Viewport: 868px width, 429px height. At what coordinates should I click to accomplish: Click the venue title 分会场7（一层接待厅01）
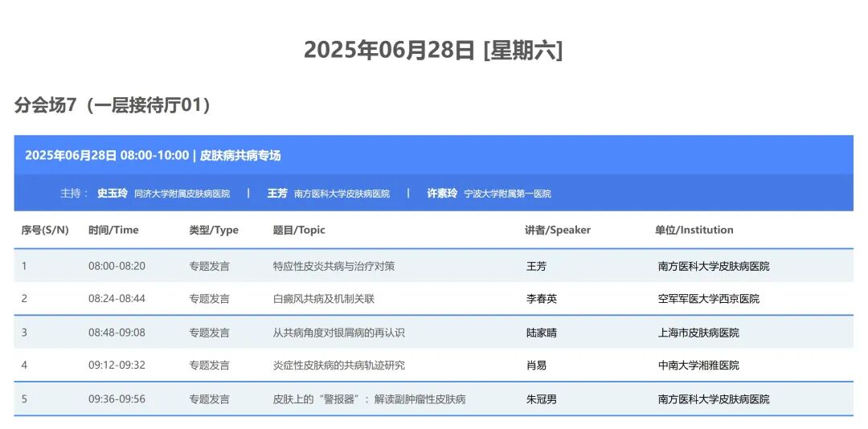tap(113, 104)
